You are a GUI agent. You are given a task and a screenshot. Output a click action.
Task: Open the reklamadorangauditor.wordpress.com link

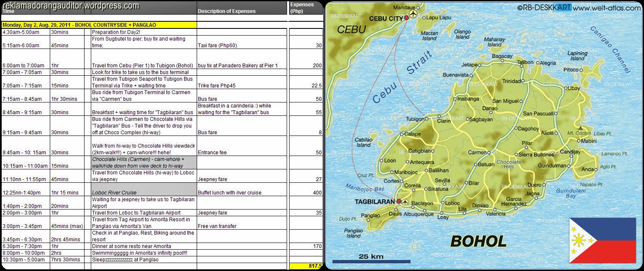tap(71, 6)
